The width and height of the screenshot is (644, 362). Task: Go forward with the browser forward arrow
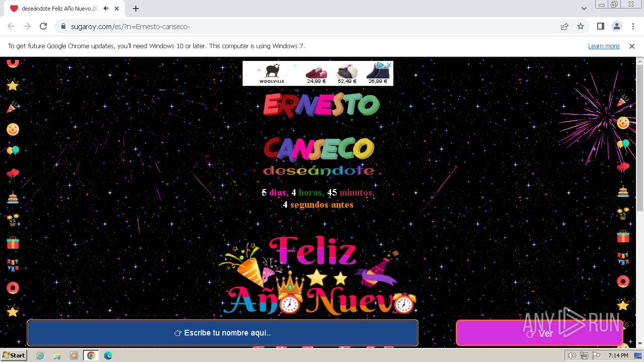(x=27, y=26)
